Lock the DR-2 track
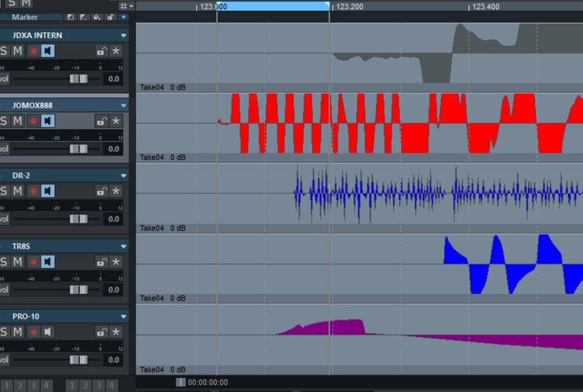 (x=101, y=191)
